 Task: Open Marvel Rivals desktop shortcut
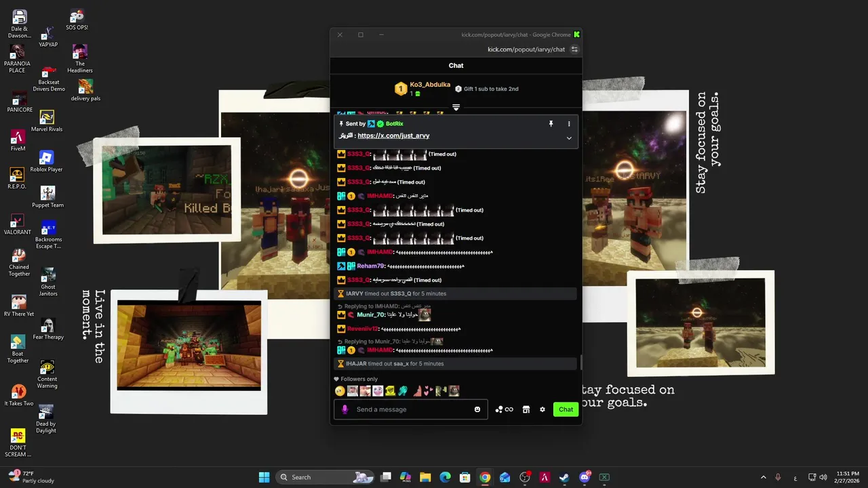[x=47, y=121]
